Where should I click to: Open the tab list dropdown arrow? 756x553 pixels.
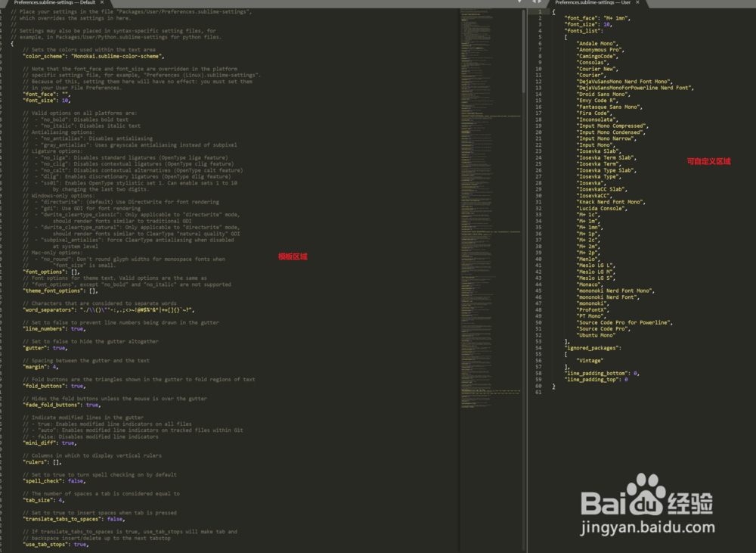coord(520,2)
